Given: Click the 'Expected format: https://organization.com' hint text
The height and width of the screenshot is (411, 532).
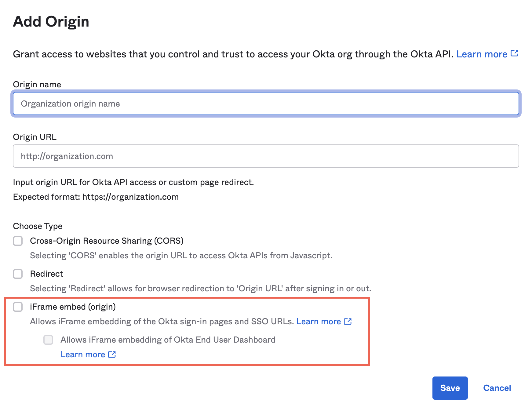Looking at the screenshot, I should [96, 197].
